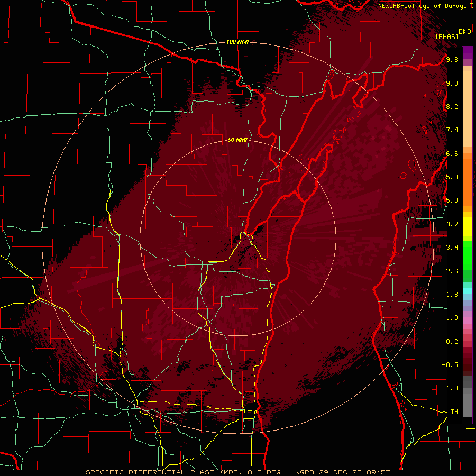Click the SPECIFIC DIFFERENTIAL PHASE (KDP) caption
The height and width of the screenshot is (476, 476).
(x=166, y=472)
